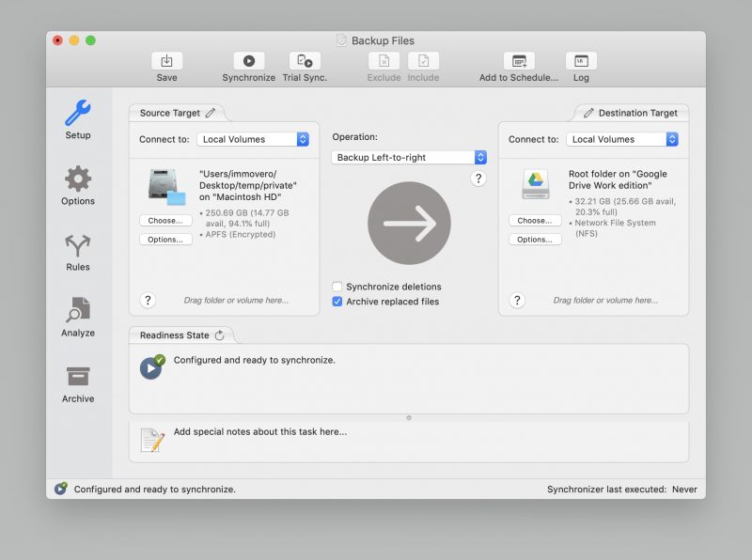752x560 pixels.
Task: Refresh the Readiness State
Action: tap(220, 335)
